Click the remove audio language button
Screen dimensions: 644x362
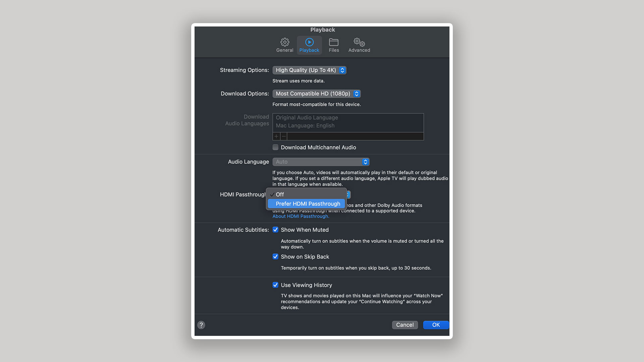pos(283,136)
